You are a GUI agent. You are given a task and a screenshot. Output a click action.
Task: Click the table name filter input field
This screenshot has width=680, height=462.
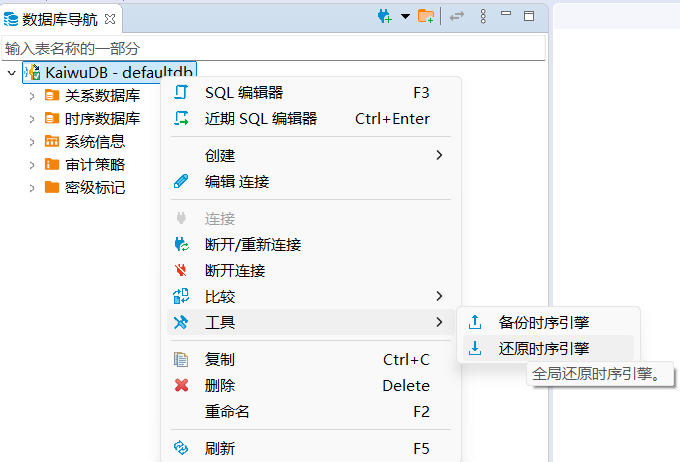click(273, 48)
